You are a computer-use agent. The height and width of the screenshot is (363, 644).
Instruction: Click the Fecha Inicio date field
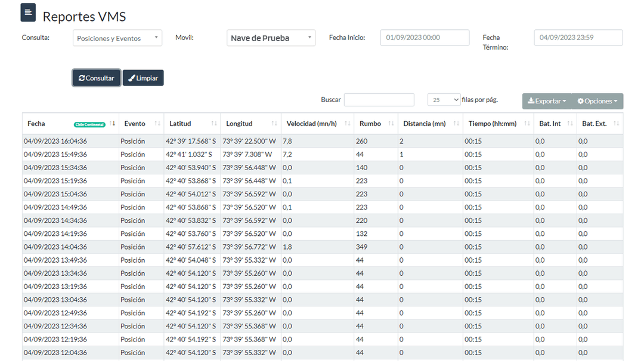click(424, 37)
